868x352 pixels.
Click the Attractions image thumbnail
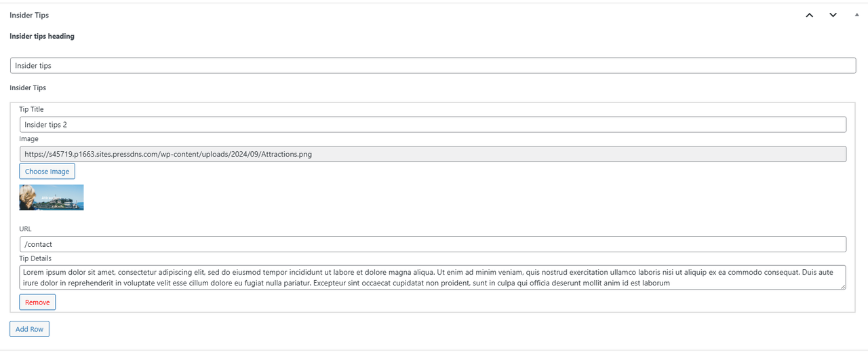click(52, 197)
